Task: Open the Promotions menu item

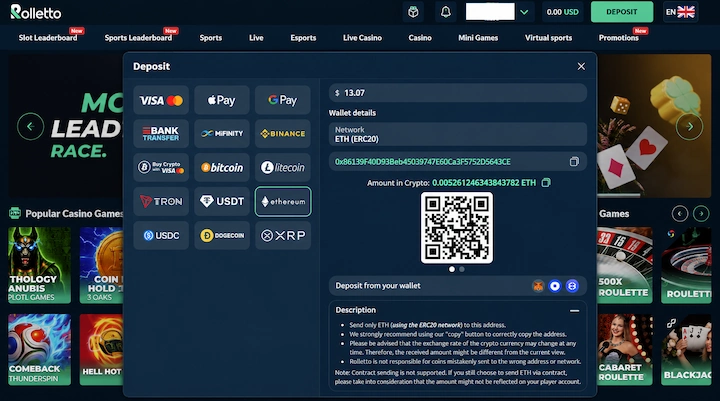Action: [619, 38]
